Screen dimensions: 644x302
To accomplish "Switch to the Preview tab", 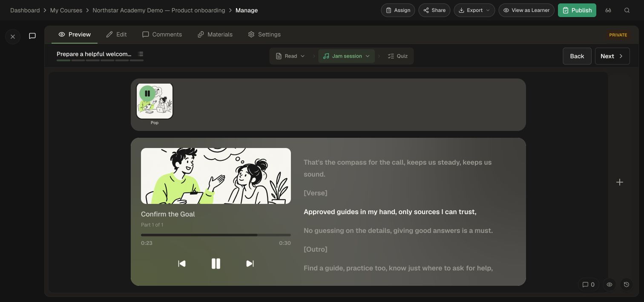I will click(x=75, y=35).
